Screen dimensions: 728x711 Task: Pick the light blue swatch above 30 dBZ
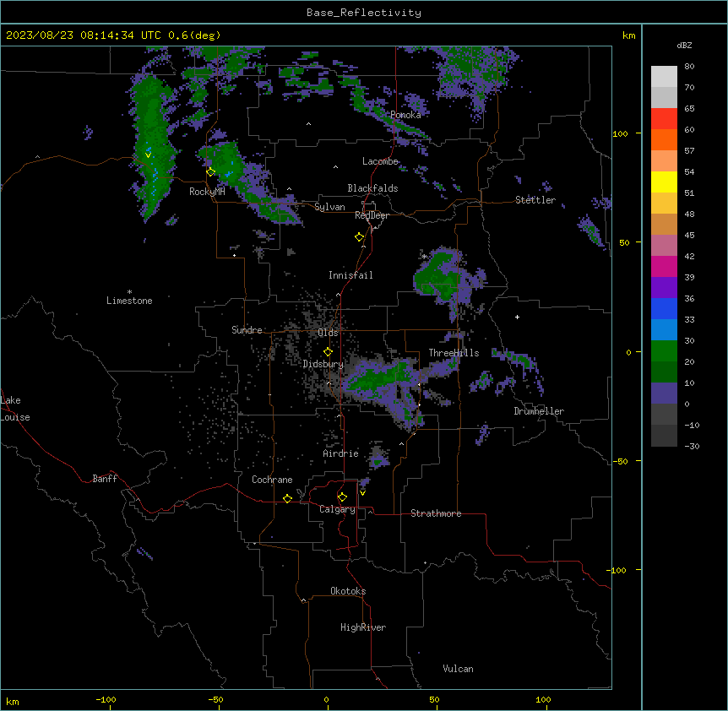point(664,329)
